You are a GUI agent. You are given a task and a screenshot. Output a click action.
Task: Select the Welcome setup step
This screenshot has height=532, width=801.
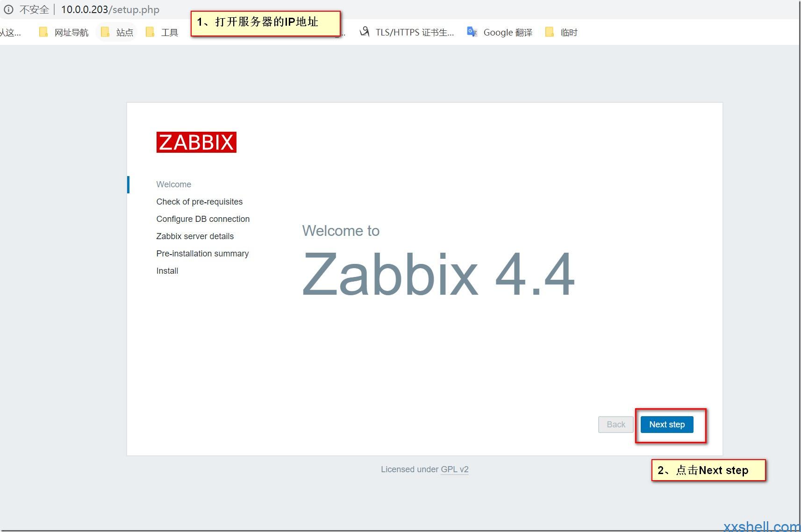click(x=174, y=184)
